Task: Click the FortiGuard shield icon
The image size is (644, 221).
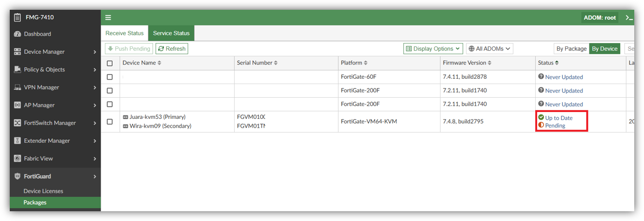Action: point(18,177)
